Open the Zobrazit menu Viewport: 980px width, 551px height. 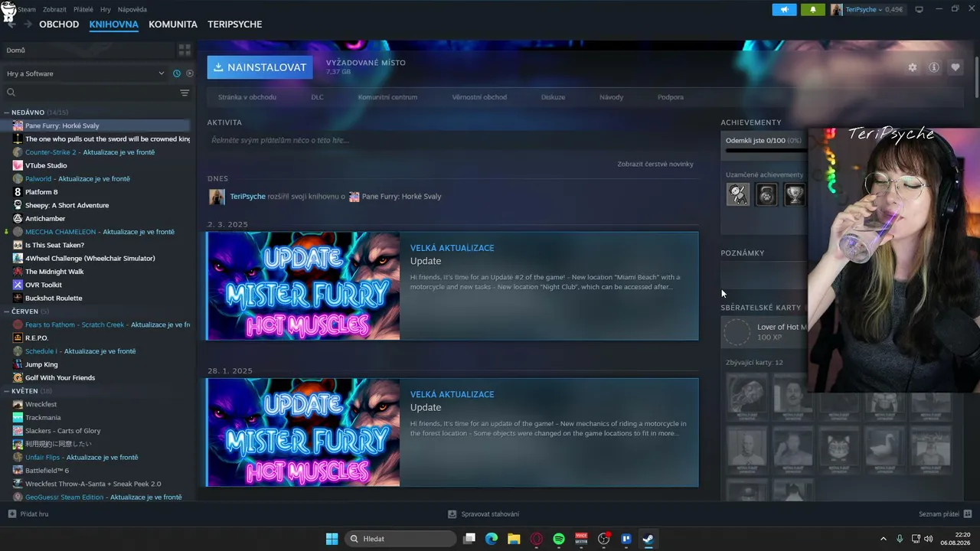(54, 9)
